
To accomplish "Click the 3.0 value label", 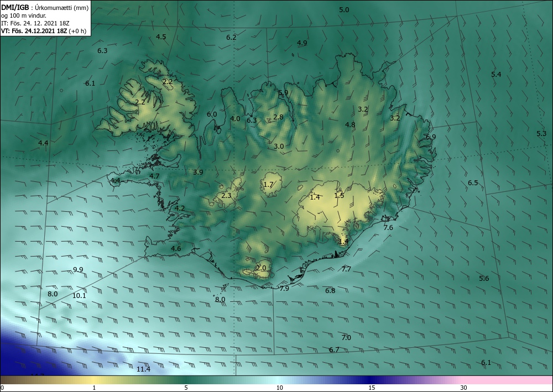I will (x=279, y=147).
